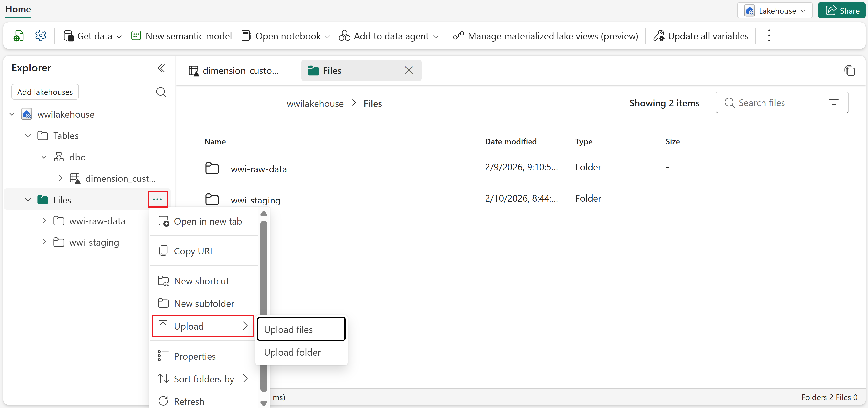Viewport: 868px width, 408px height.
Task: Choose Open in new tab menu item
Action: [204, 221]
